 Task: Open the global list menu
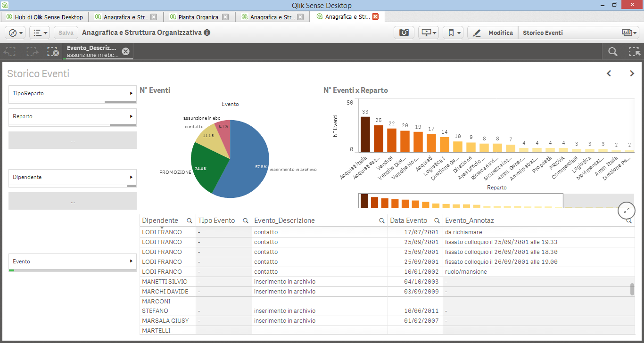tap(39, 33)
